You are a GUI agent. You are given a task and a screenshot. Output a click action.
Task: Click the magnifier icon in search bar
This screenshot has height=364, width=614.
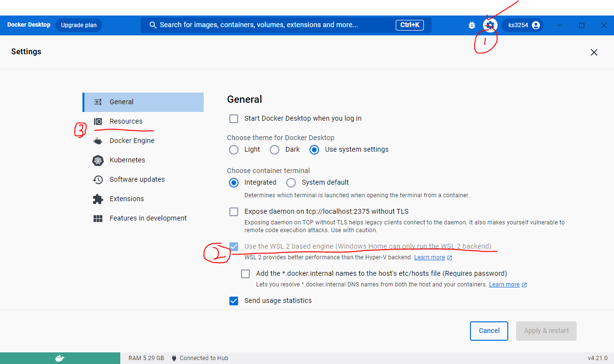[x=153, y=25]
